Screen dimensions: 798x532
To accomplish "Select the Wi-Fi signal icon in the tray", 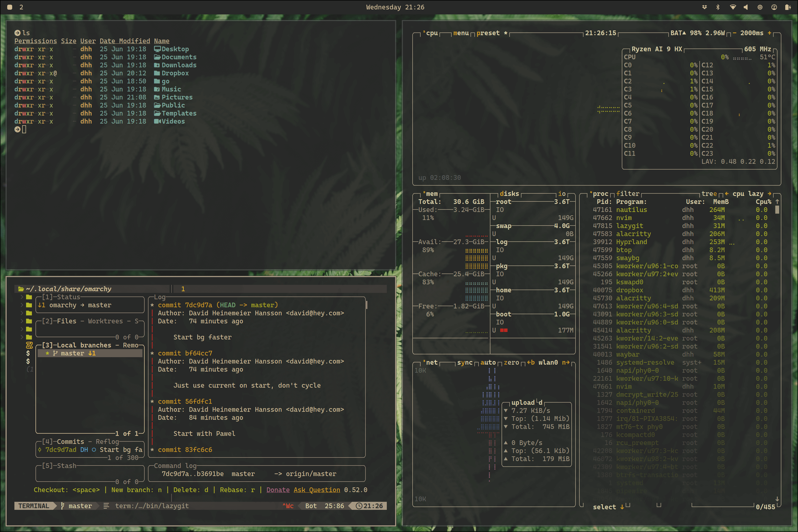I will point(733,7).
